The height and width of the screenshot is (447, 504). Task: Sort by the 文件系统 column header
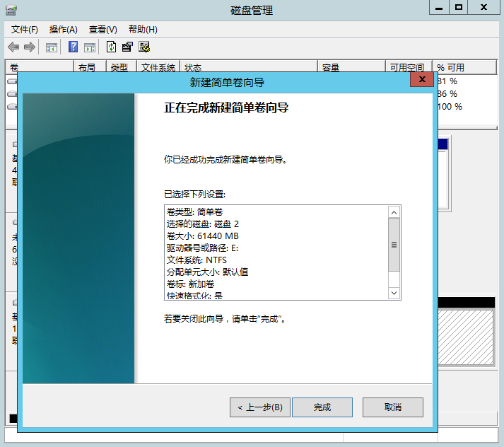pyautogui.click(x=158, y=67)
